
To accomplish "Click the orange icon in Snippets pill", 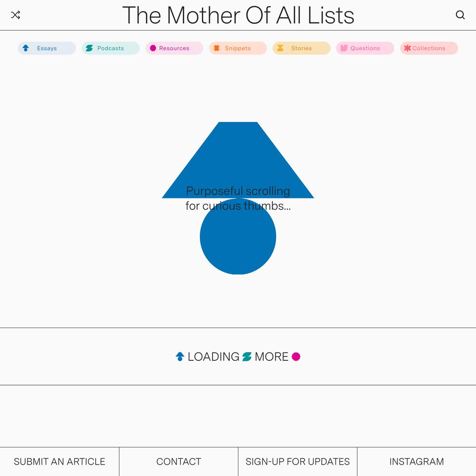I will click(x=217, y=48).
